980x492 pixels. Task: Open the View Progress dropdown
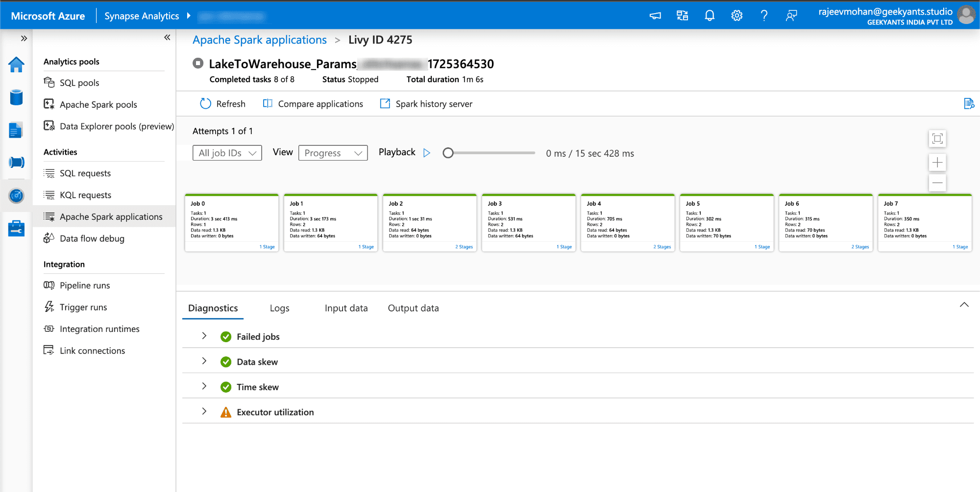tap(333, 153)
